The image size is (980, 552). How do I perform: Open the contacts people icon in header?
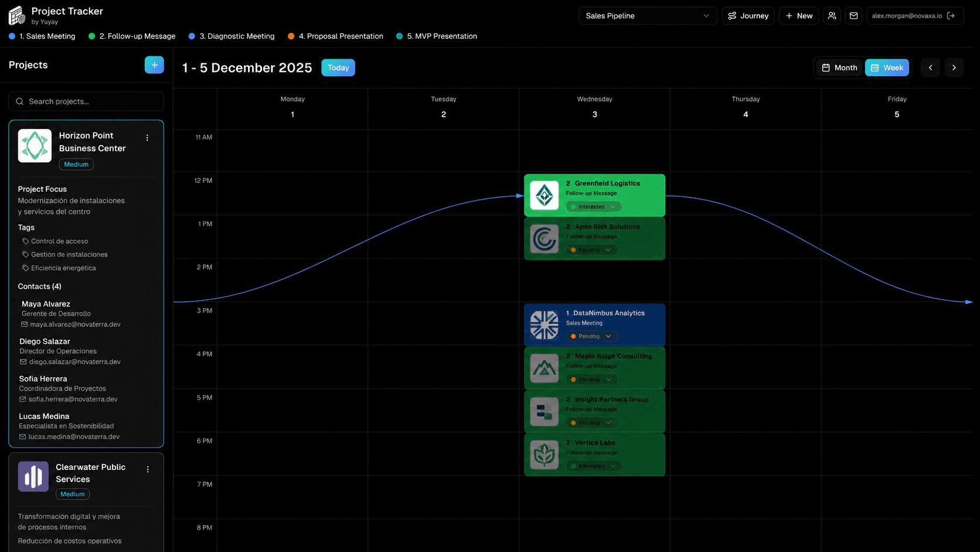[x=832, y=16]
